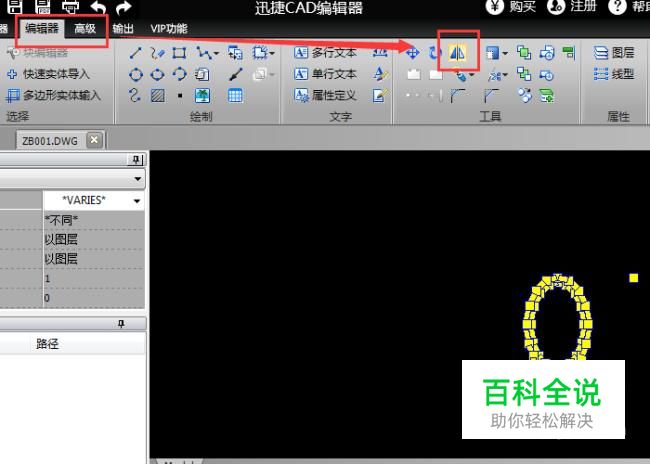Open the paint-bucket tool dropdown arrow
The image size is (650, 464).
click(x=471, y=75)
